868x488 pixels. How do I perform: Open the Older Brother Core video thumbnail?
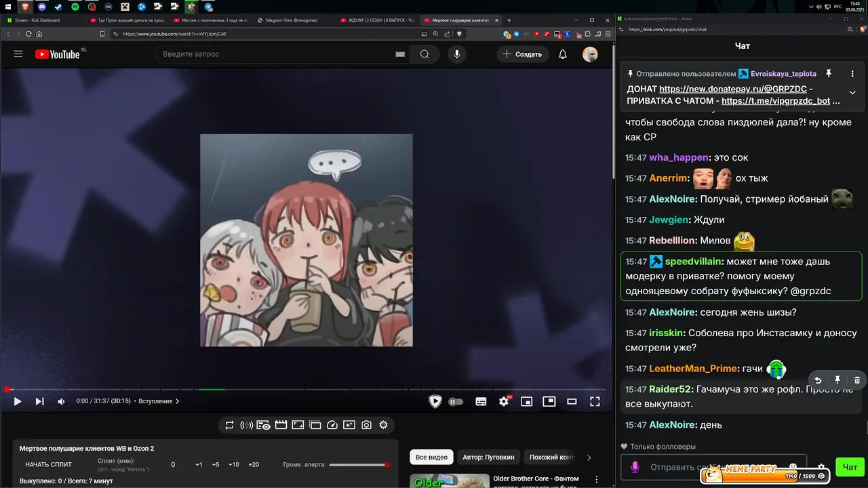pyautogui.click(x=450, y=481)
